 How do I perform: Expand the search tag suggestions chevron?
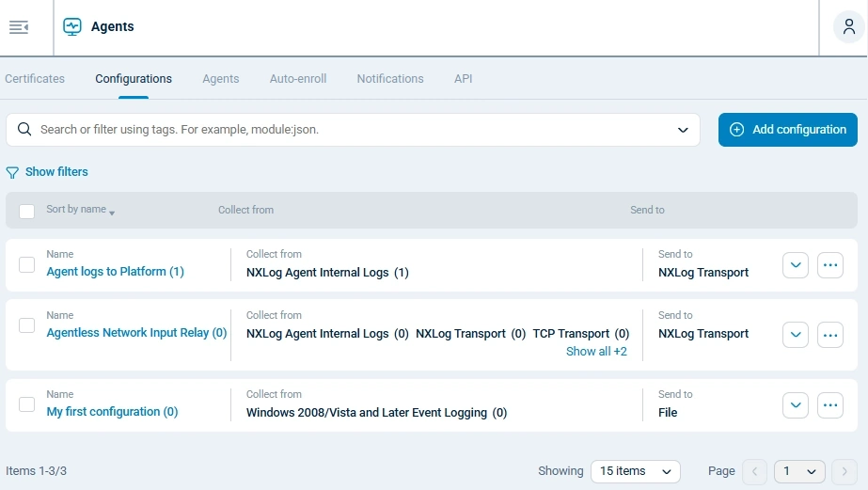pyautogui.click(x=683, y=130)
